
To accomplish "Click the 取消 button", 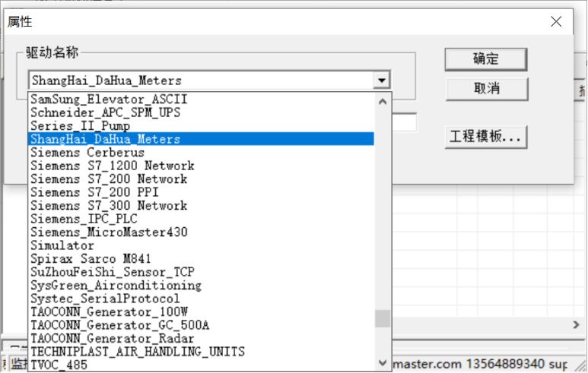I will click(x=487, y=89).
